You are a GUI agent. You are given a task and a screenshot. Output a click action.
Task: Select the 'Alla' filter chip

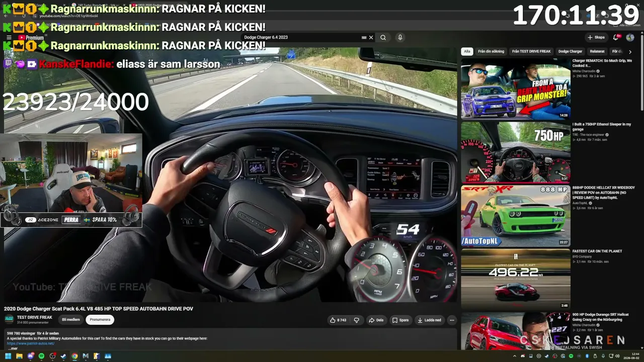(x=467, y=51)
